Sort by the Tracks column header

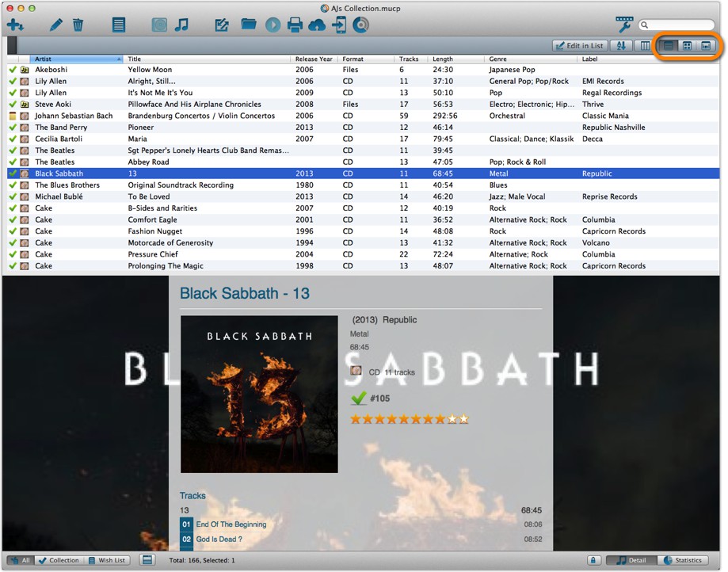[411, 59]
